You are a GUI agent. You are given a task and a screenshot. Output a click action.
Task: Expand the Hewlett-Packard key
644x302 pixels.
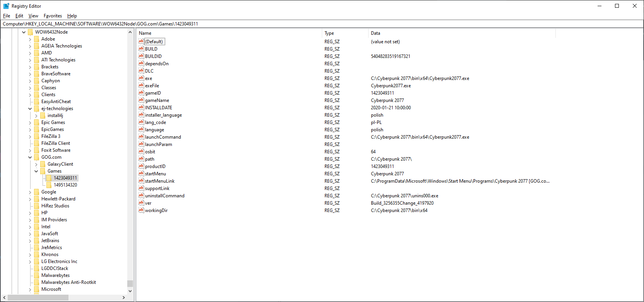30,199
